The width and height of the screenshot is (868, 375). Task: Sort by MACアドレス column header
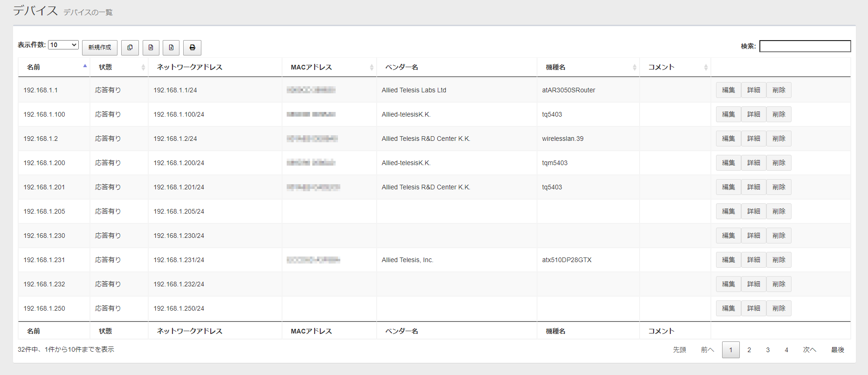(329, 67)
